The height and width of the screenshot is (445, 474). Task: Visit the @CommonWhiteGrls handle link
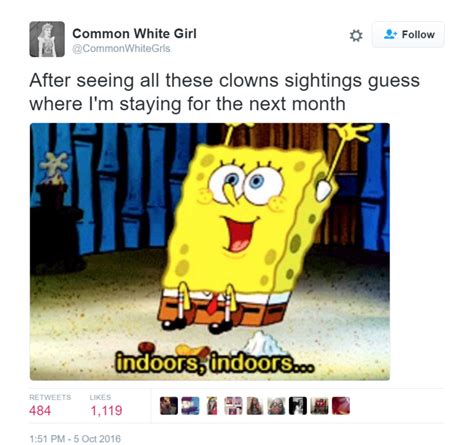coord(121,49)
